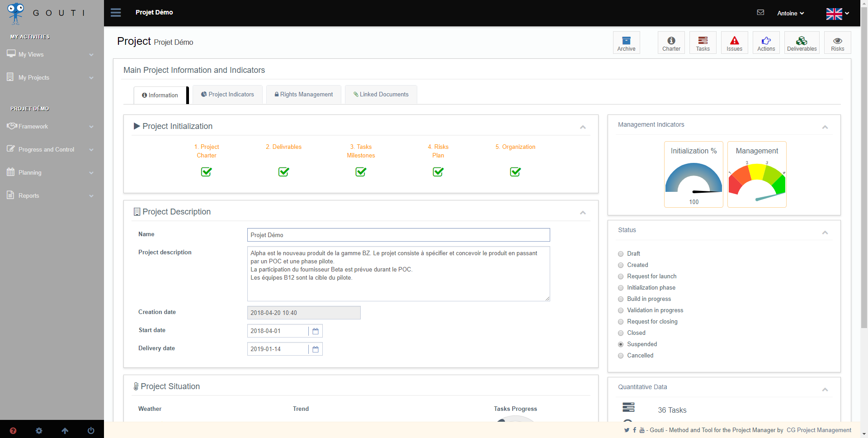This screenshot has height=438, width=868.
Task: Select Validation in progress status
Action: coord(621,310)
